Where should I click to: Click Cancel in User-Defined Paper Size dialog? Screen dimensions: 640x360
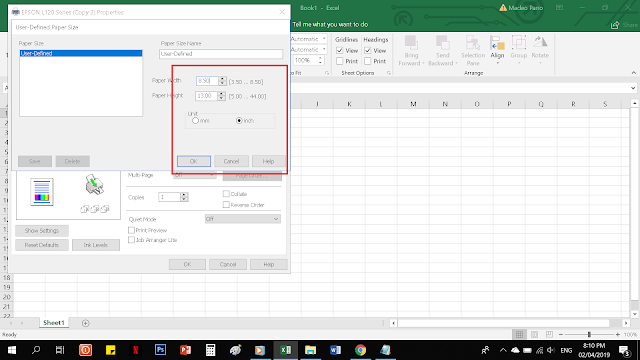[231, 161]
